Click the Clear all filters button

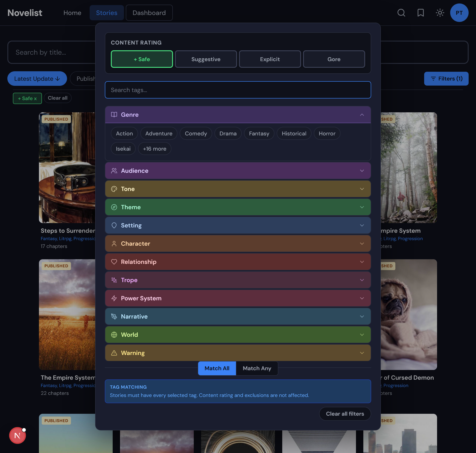[345, 414]
